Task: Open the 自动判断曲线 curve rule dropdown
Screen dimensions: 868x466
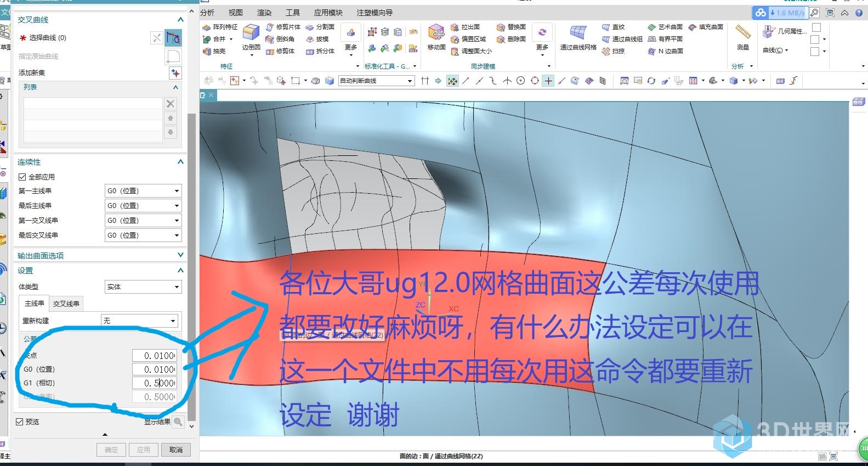Action: point(376,81)
